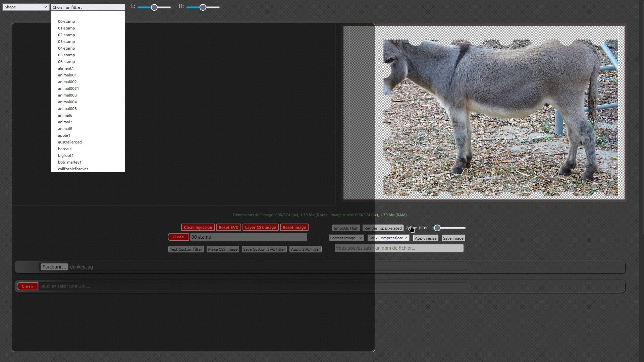
Task: Click the Parcourir file browse button
Action: click(54, 267)
